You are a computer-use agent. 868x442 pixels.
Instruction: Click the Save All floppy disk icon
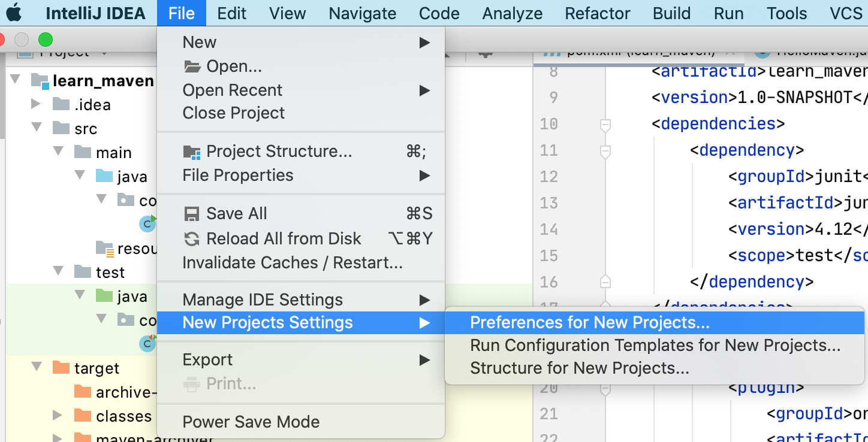(192, 214)
